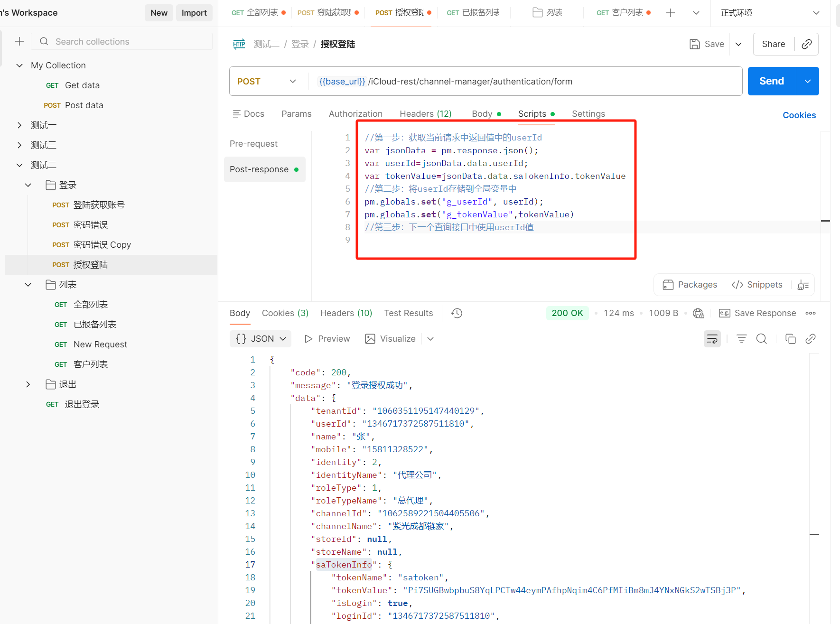Open the Visualize view
Screen dimensions: 840x624
[390, 339]
